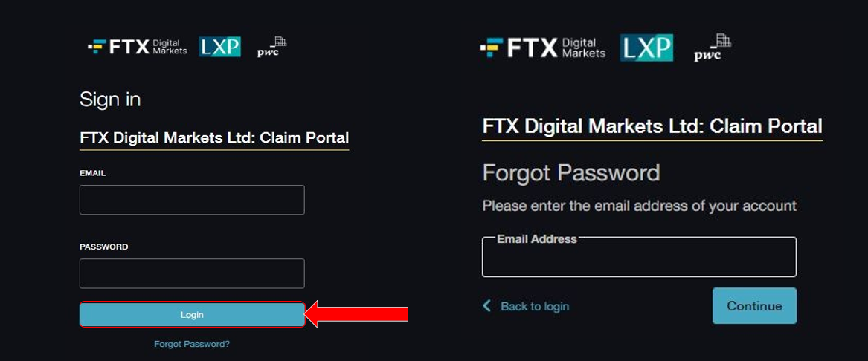This screenshot has width=868, height=361.
Task: Click the Forgot Password heading text
Action: point(571,173)
